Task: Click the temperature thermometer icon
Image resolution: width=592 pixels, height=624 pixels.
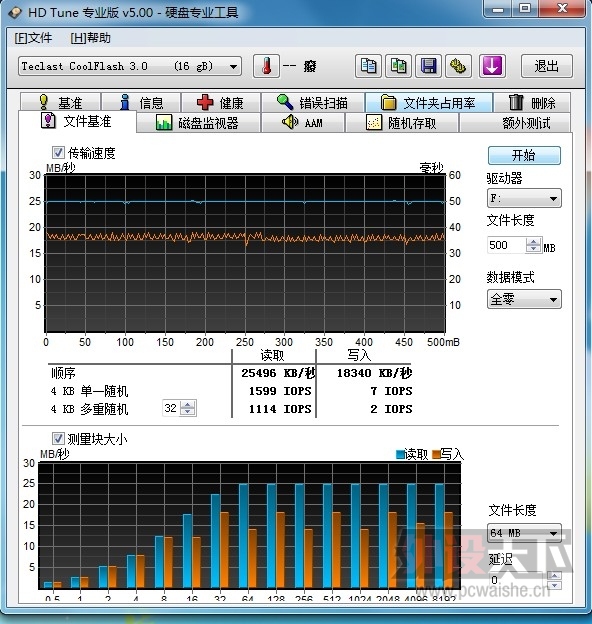Action: pos(266,66)
